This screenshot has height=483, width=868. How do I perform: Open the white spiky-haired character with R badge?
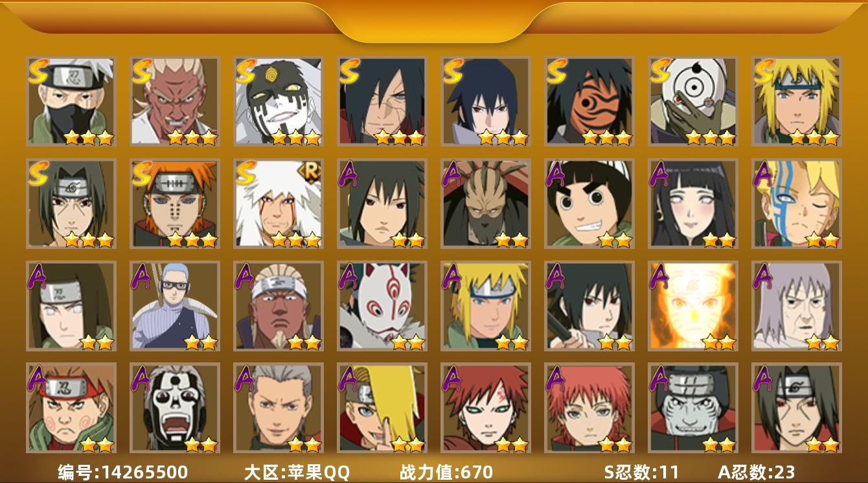pyautogui.click(x=279, y=204)
